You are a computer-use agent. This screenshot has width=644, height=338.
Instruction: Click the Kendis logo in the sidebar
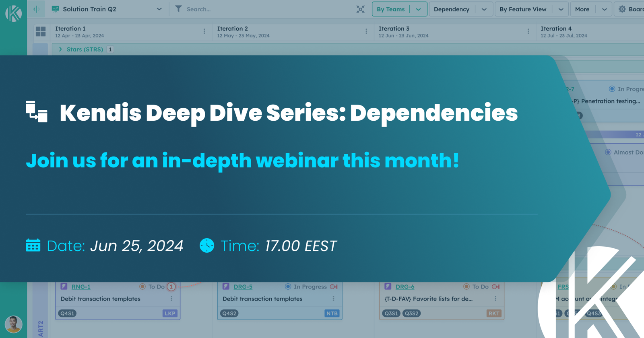click(x=13, y=13)
